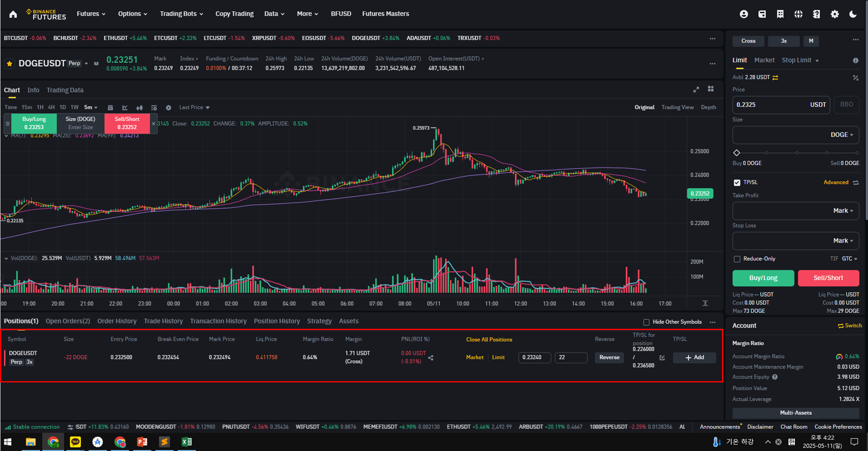
Task: Check Hide Other Symbols box
Action: click(646, 322)
